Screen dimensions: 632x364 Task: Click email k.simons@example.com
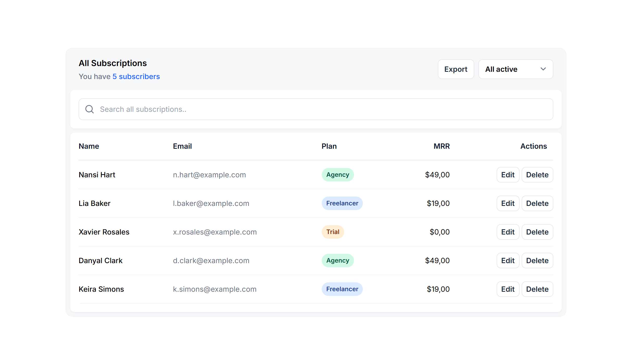215,289
